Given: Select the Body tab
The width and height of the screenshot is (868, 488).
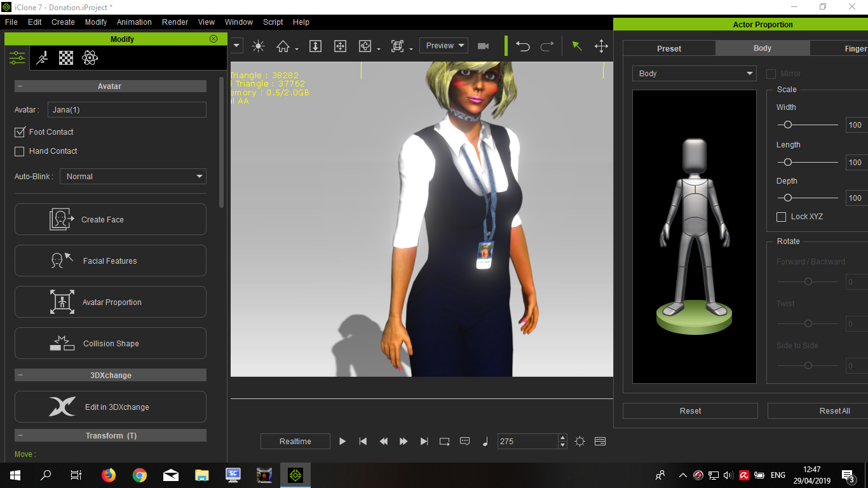Looking at the screenshot, I should coord(763,48).
